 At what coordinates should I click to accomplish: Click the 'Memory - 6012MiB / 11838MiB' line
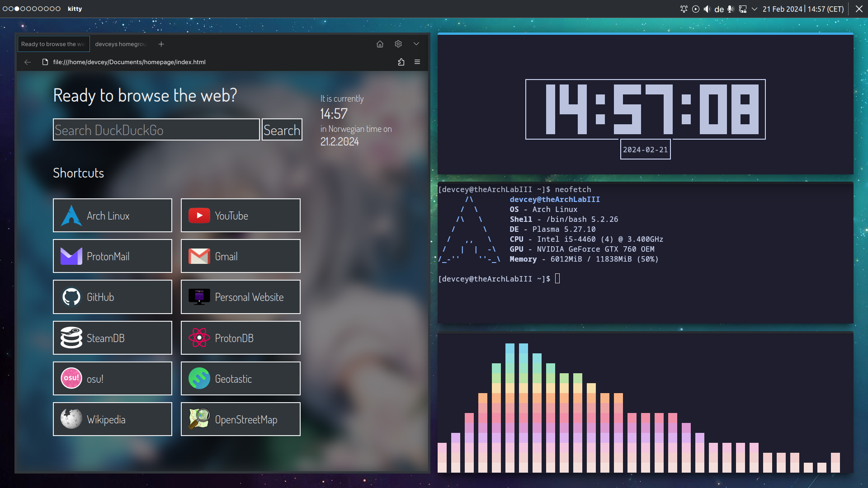point(584,259)
